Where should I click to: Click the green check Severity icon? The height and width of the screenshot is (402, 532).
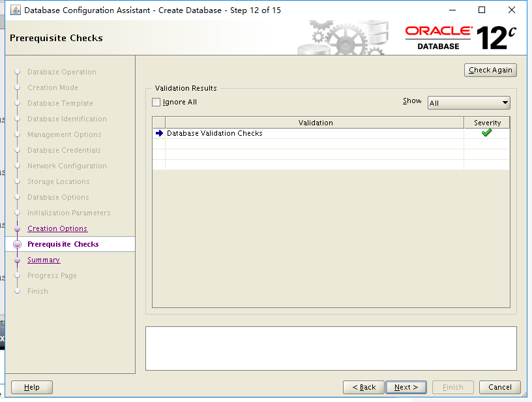[487, 132]
